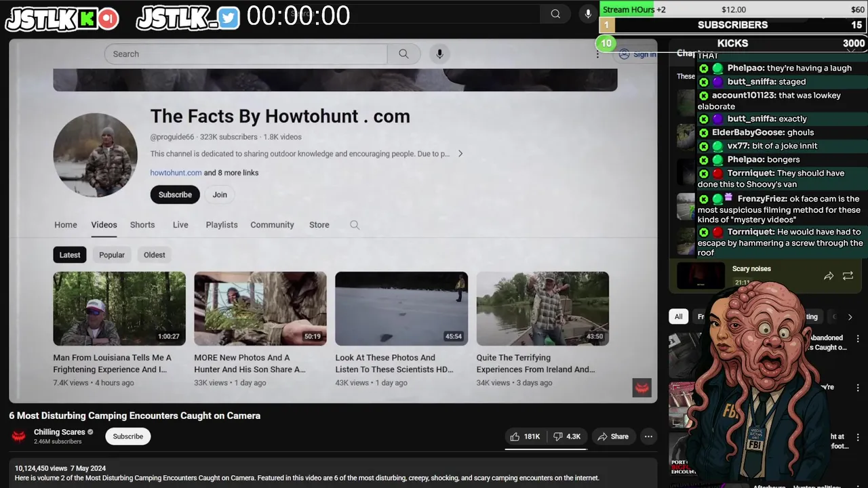Open more actions menu next to Share
The image size is (868, 488).
click(x=648, y=436)
